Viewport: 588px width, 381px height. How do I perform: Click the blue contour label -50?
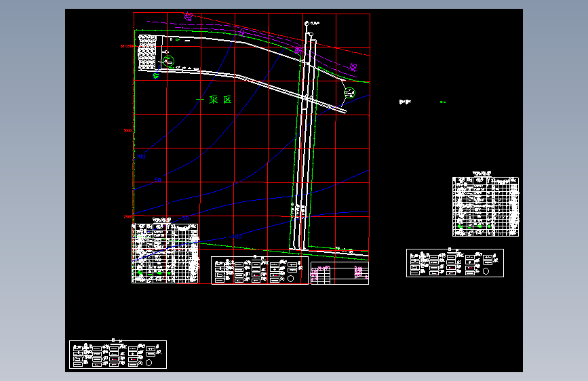click(184, 218)
